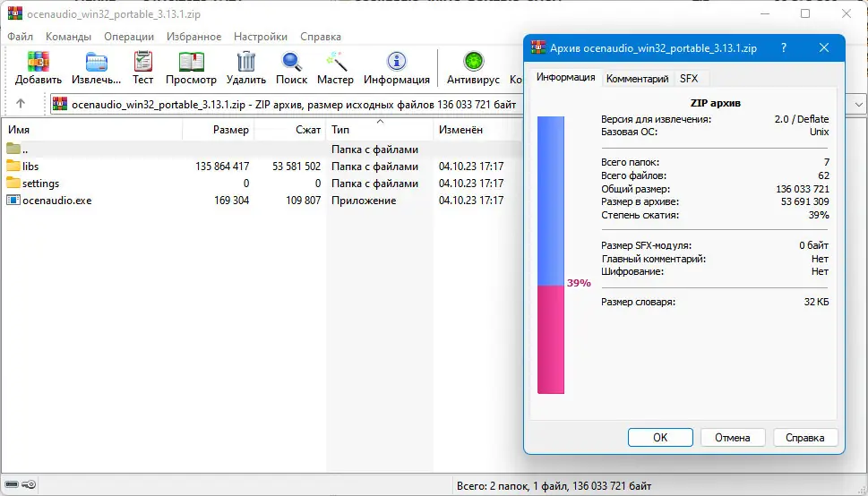Viewport: 868px width, 496px height.
Task: Click the archive icon in dialog title bar
Action: click(x=538, y=48)
